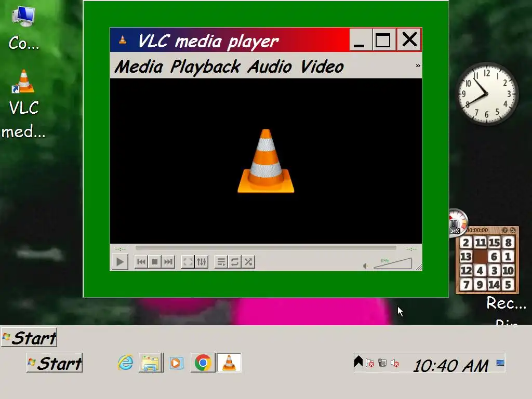532x399 pixels.
Task: Click the remaining time label right of seek bar
Action: pos(411,249)
